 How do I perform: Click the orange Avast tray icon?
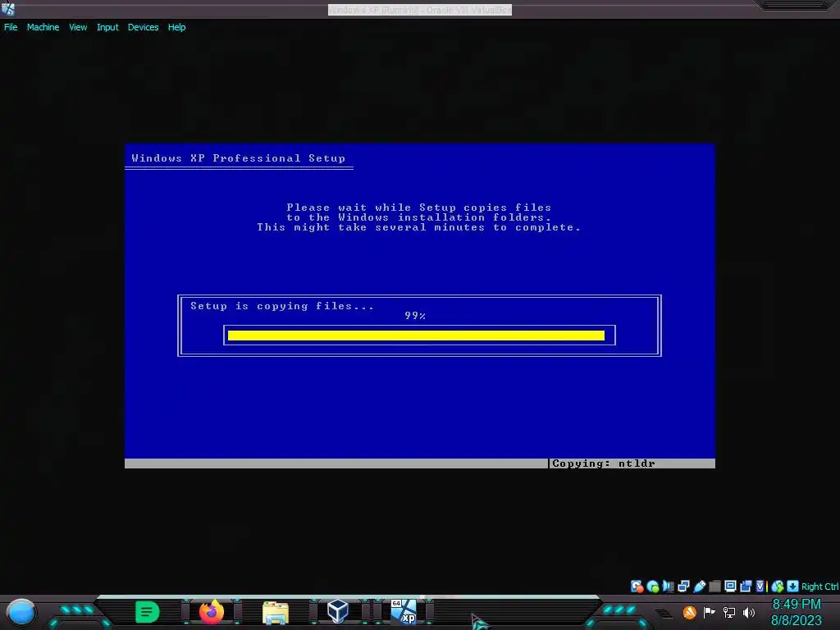[x=689, y=612]
